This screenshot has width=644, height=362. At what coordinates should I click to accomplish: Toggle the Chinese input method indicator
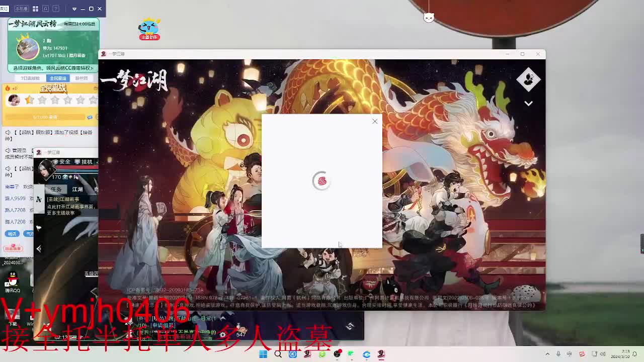click(570, 354)
